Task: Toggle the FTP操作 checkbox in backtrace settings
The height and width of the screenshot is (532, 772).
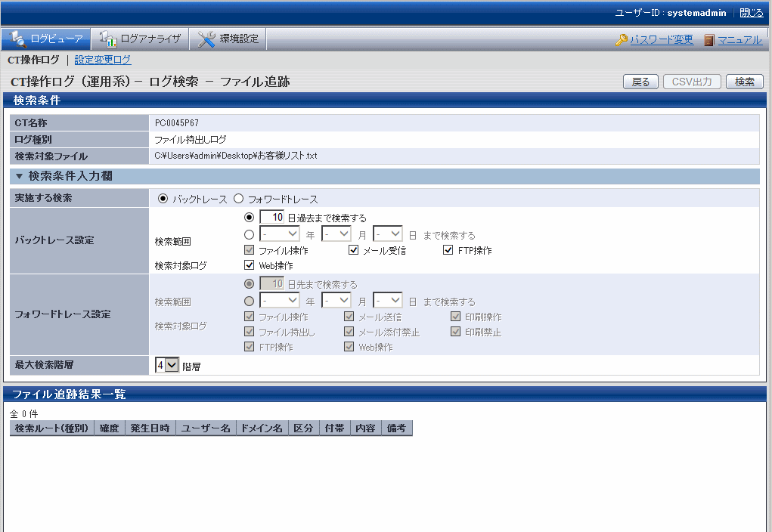Action: point(448,250)
